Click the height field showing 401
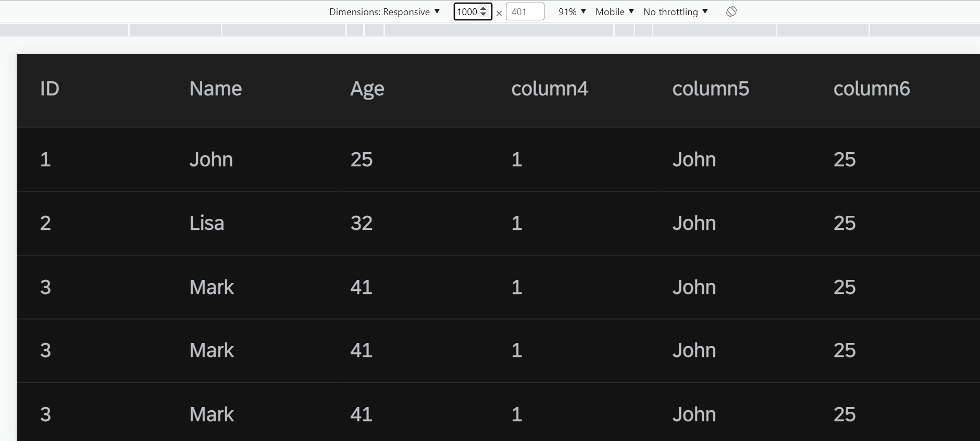The height and width of the screenshot is (441, 980). (525, 11)
